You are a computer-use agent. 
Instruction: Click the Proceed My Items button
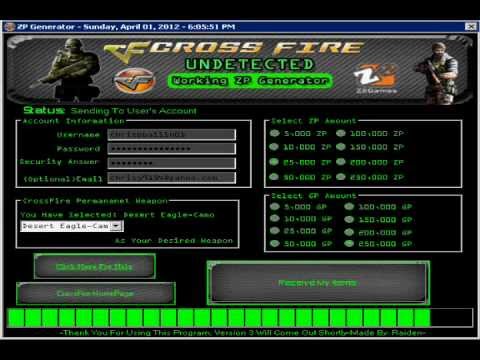(318, 283)
